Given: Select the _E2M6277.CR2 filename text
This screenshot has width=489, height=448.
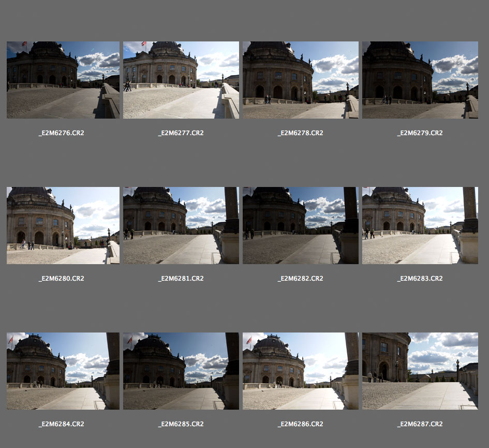Looking at the screenshot, I should pos(181,133).
